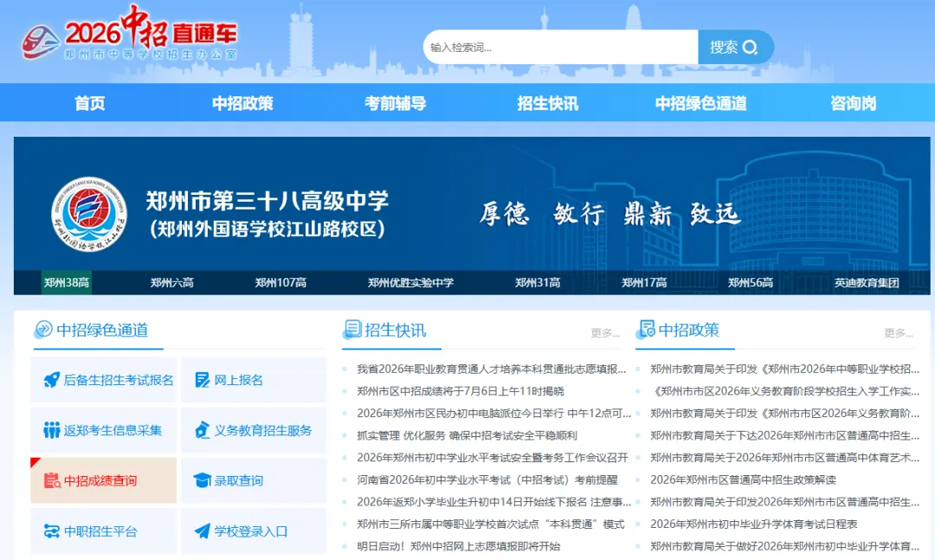Image resolution: width=935 pixels, height=560 pixels.
Task: Open news 郑州市三所市属中等职业学校首次试点本科贯通模式
Action: tap(491, 525)
